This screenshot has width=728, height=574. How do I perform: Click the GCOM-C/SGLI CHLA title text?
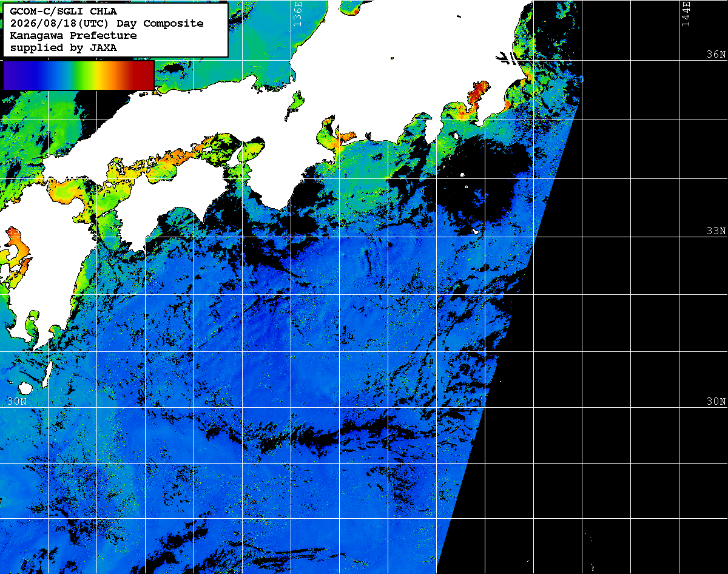64,11
